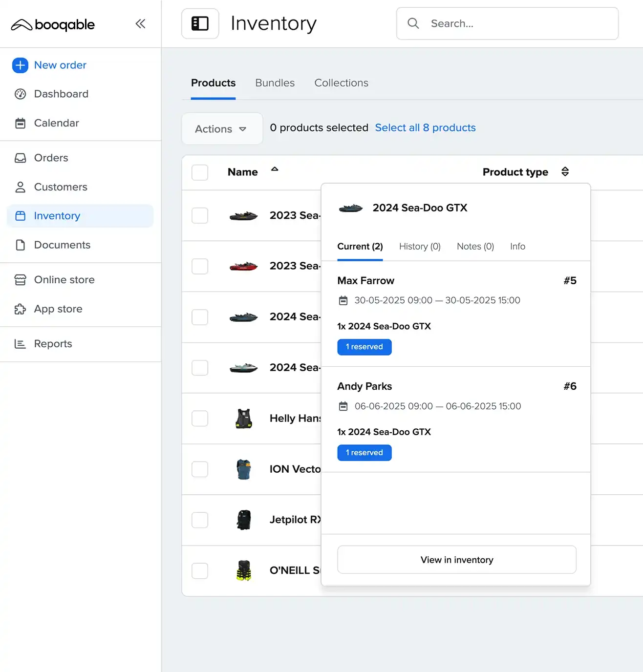Toggle Name column sort arrow
The width and height of the screenshot is (643, 672).
275,169
